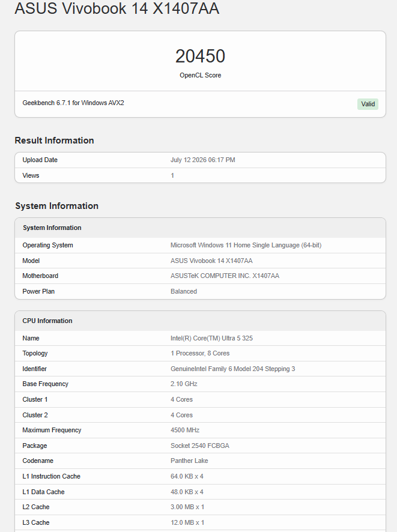The width and height of the screenshot is (397, 532).
Task: Select the July 12 2026 06:17 PM value
Action: tap(202, 160)
